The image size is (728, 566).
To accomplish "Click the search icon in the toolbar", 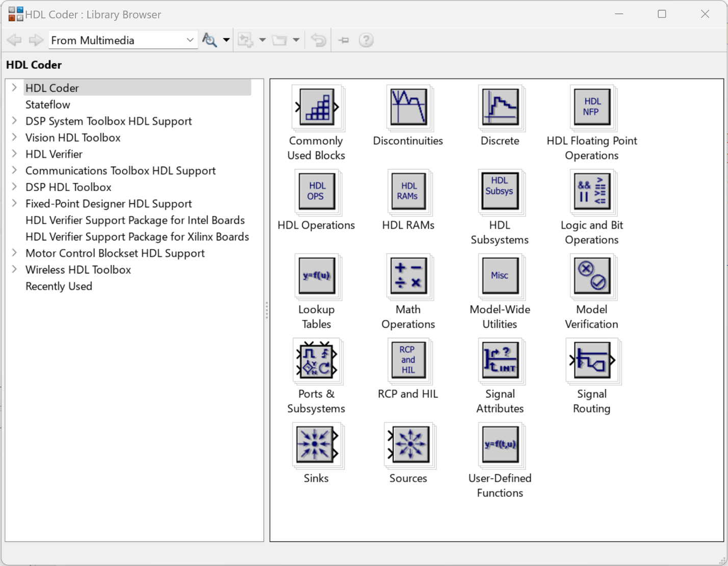I will (209, 39).
